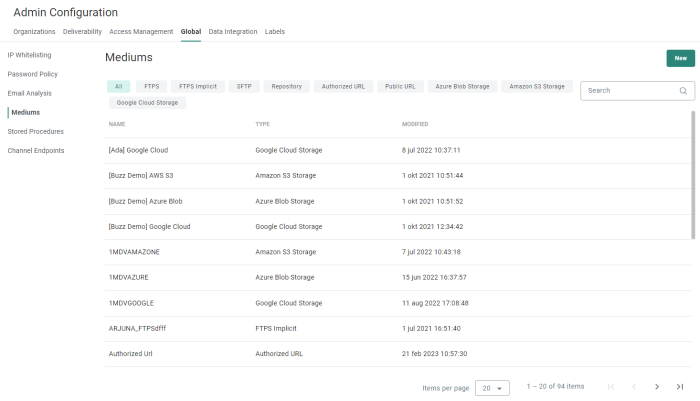This screenshot has height=401, width=700.
Task: Sort by the Modified column header
Action: pos(415,124)
